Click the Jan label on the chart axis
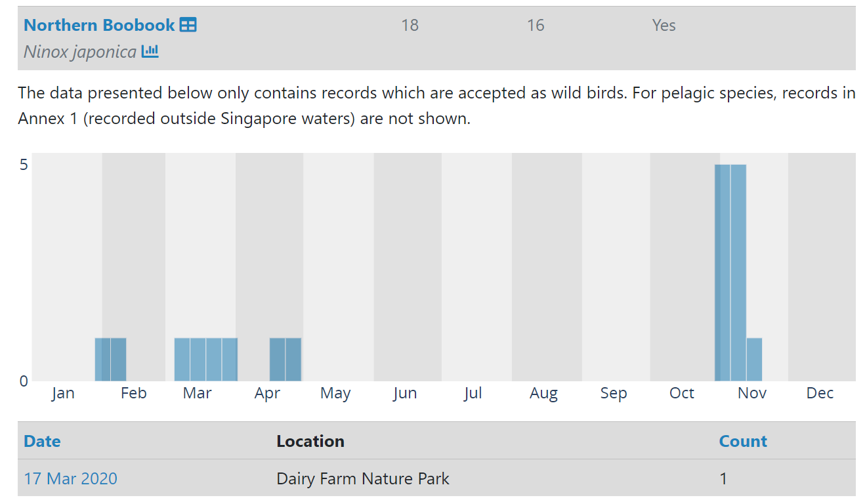 pos(63,393)
